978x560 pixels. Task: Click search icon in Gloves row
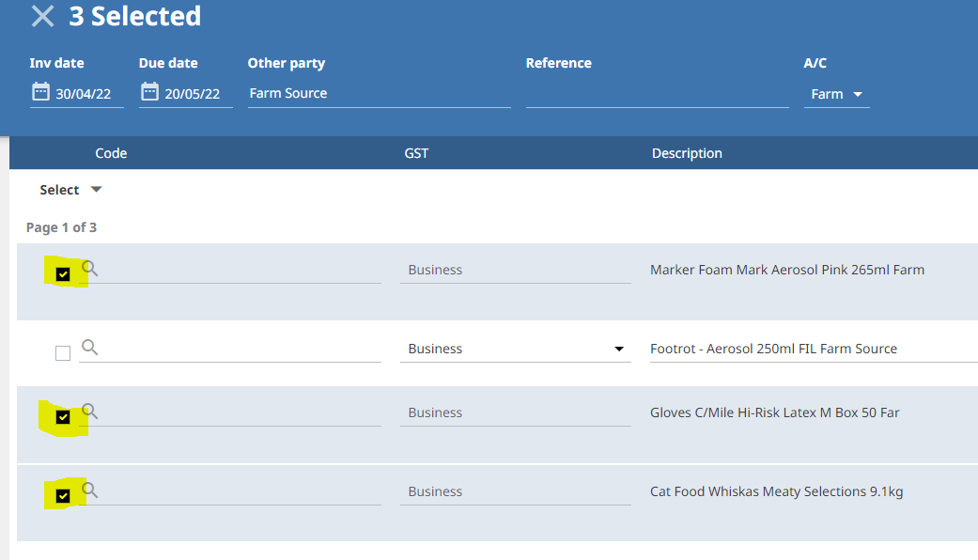coord(90,412)
